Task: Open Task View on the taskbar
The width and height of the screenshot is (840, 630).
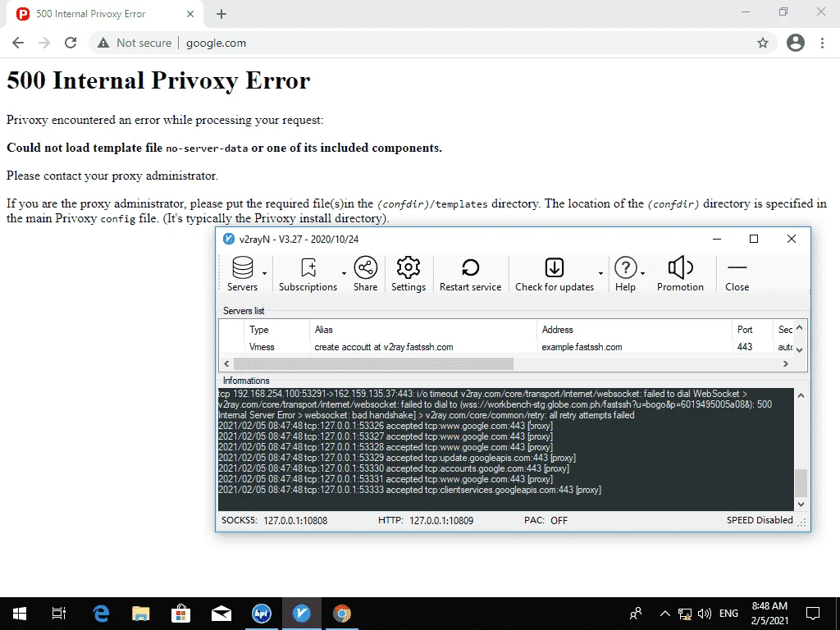Action: tap(58, 614)
